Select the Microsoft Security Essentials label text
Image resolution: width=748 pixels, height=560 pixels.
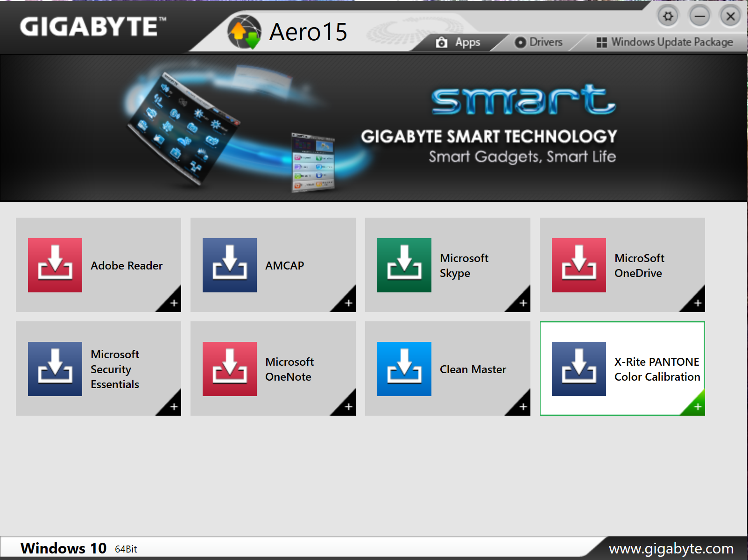coord(115,369)
